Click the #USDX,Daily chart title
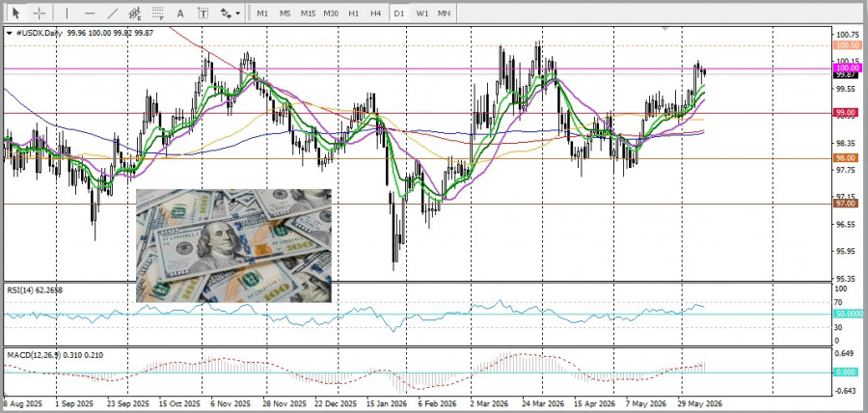Viewport: 868px width, 413px height. (40, 33)
